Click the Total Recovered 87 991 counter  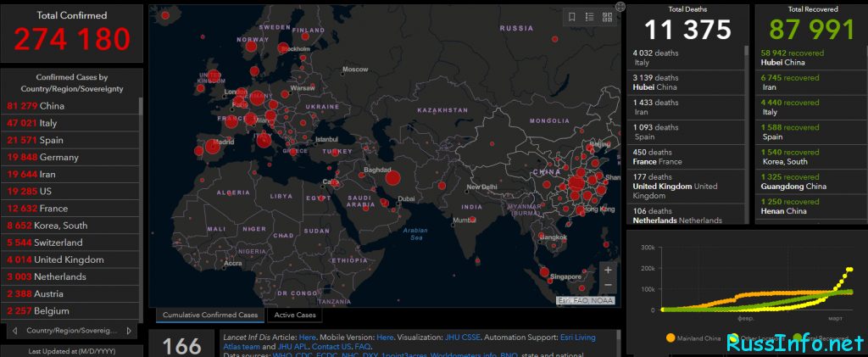point(811,25)
